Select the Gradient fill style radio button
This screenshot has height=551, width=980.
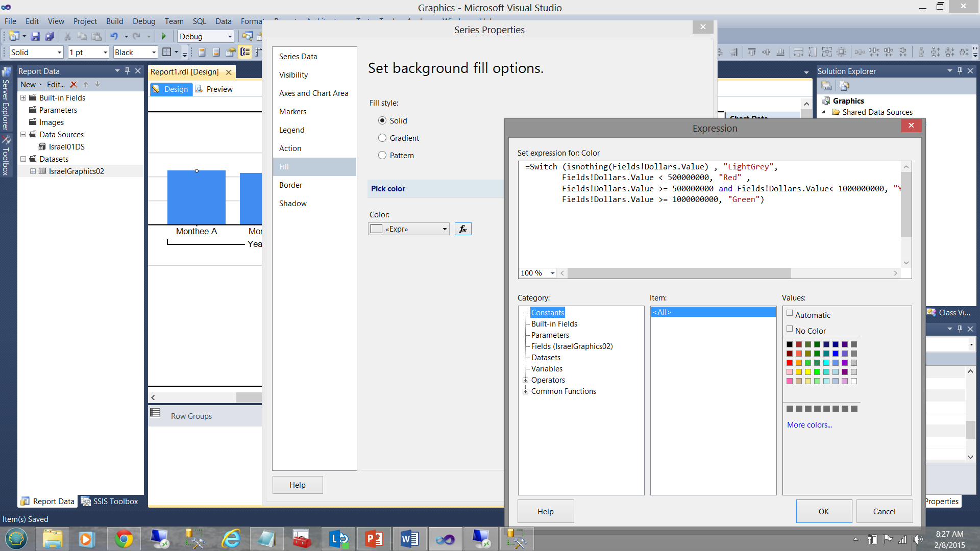[x=382, y=138]
